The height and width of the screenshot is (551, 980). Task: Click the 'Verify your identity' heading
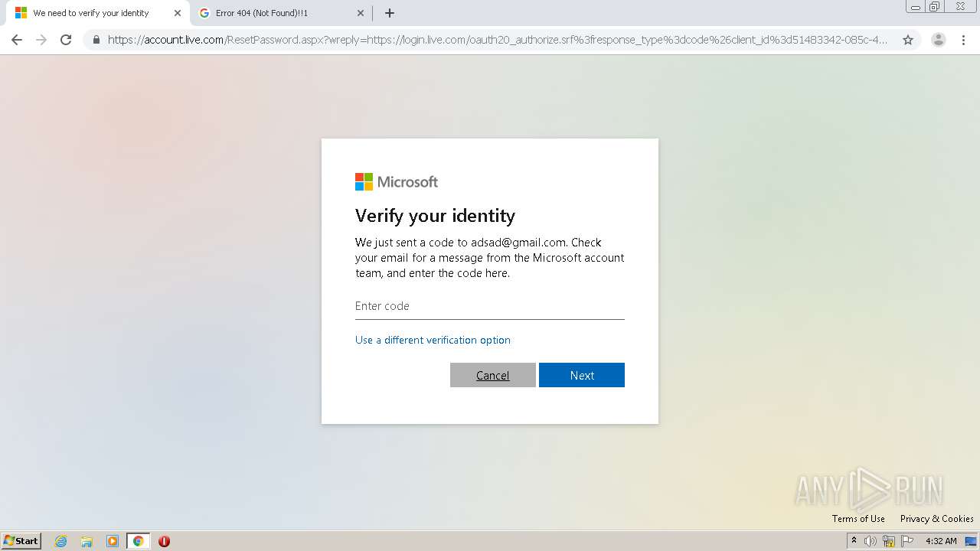tap(435, 216)
